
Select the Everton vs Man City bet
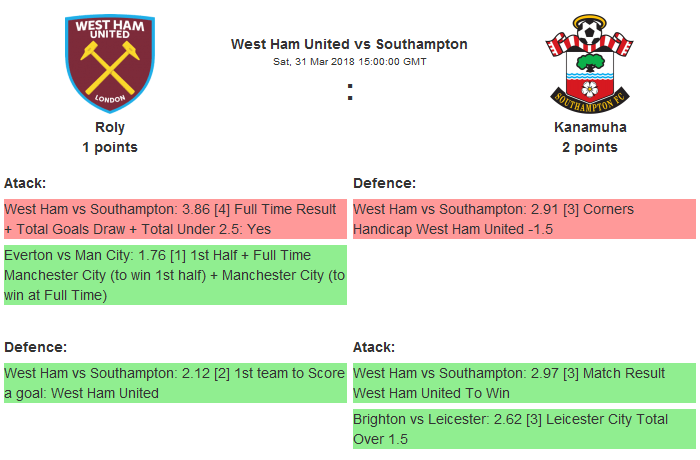(x=175, y=275)
